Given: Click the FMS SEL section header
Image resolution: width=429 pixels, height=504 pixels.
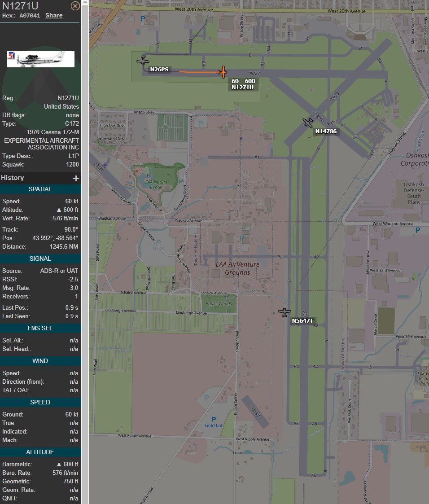Looking at the screenshot, I should coord(40,328).
